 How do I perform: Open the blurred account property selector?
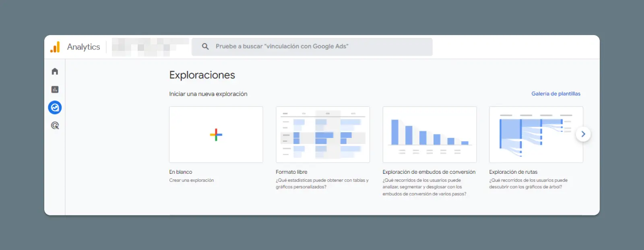point(150,47)
